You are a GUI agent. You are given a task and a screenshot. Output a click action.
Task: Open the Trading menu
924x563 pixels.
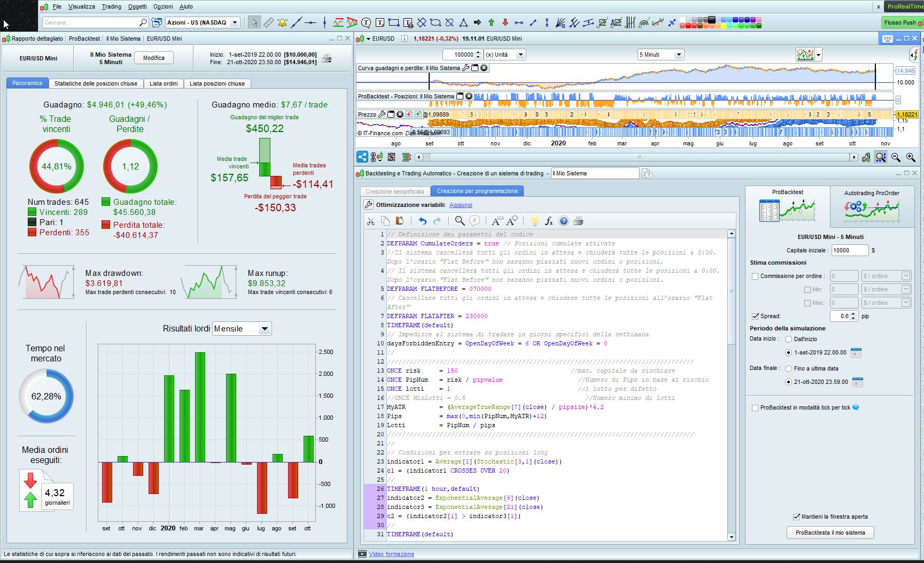click(x=111, y=6)
